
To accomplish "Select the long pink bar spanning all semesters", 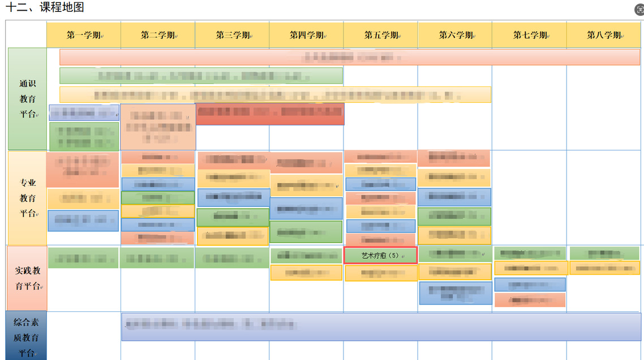I will click(349, 57).
